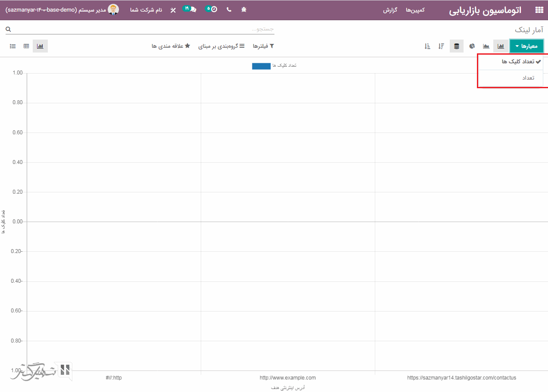Open the کمپین‌ها menu
The height and width of the screenshot is (392, 548).
point(415,9)
